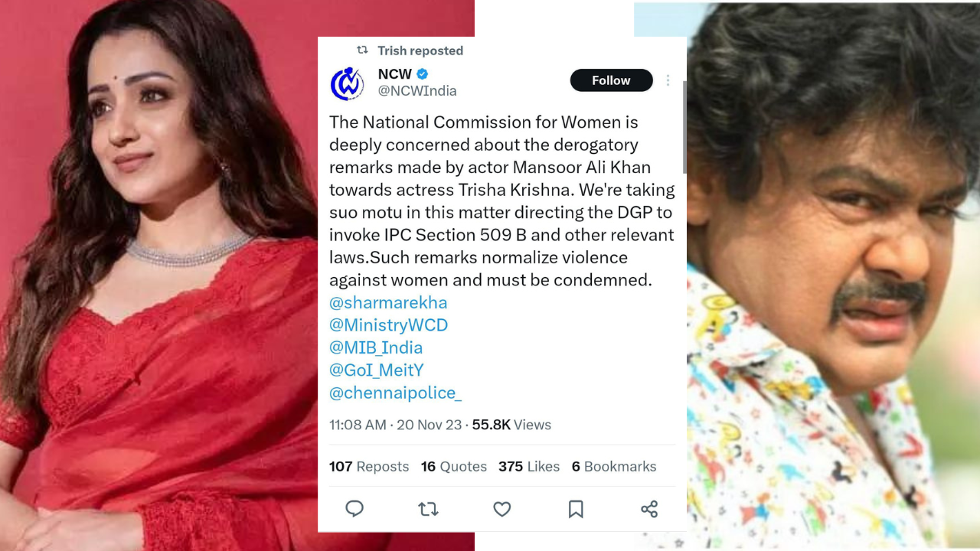Show the 375 Likes list
Viewport: 980px width, 551px height.
529,466
